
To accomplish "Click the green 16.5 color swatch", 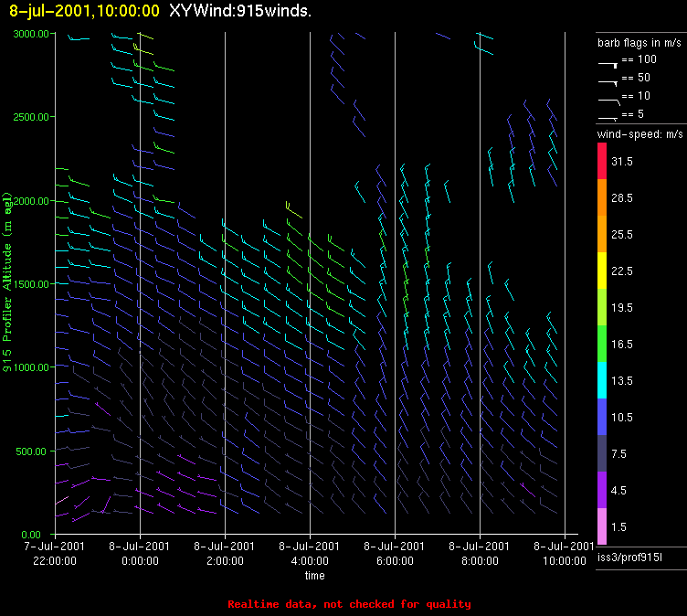I will point(602,344).
